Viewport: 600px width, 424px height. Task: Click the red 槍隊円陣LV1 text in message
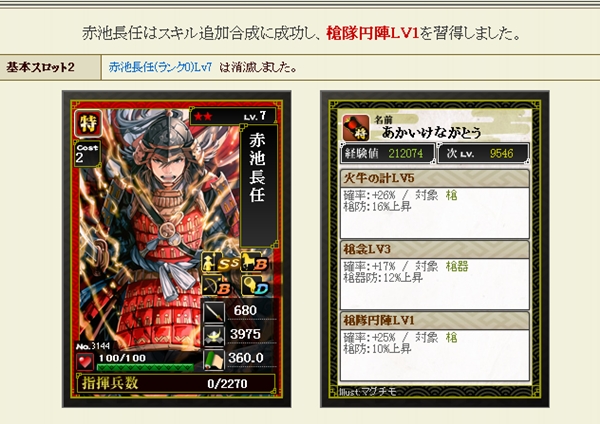[x=373, y=34]
